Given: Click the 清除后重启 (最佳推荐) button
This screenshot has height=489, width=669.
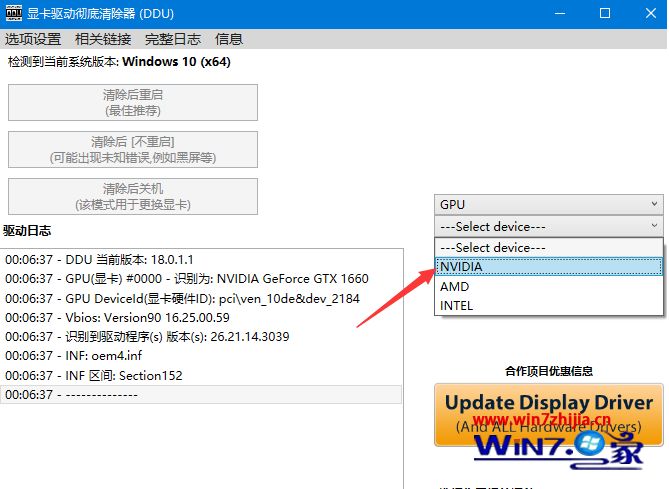Looking at the screenshot, I should pos(133,102).
